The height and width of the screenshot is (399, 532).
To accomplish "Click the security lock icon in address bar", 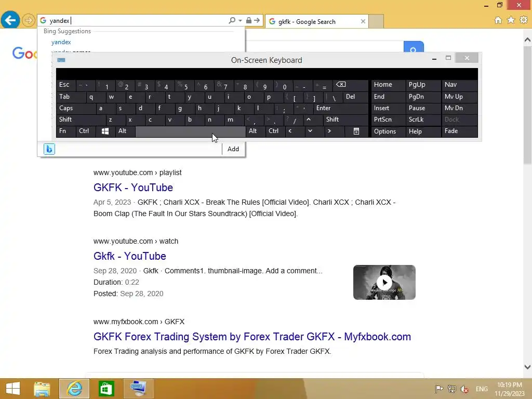I will coord(249,20).
